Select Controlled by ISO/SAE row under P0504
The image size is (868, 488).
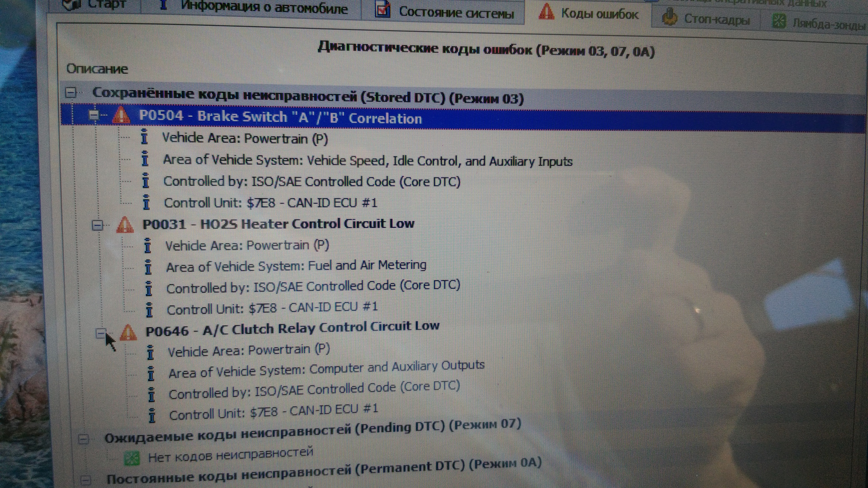[x=312, y=181]
